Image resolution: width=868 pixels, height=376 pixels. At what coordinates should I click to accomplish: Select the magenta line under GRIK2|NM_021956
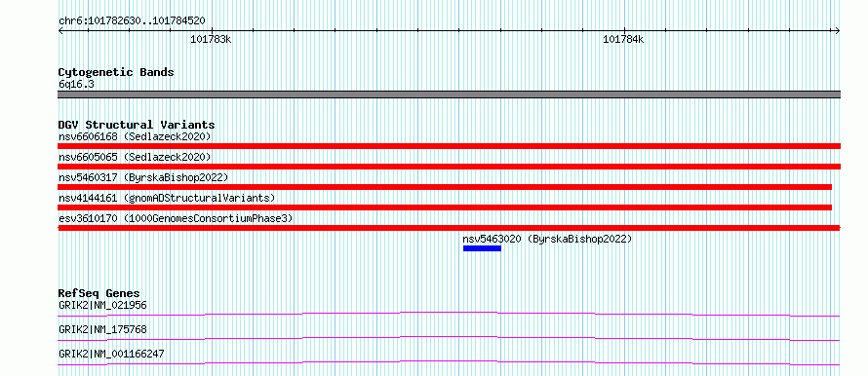pyautogui.click(x=449, y=314)
